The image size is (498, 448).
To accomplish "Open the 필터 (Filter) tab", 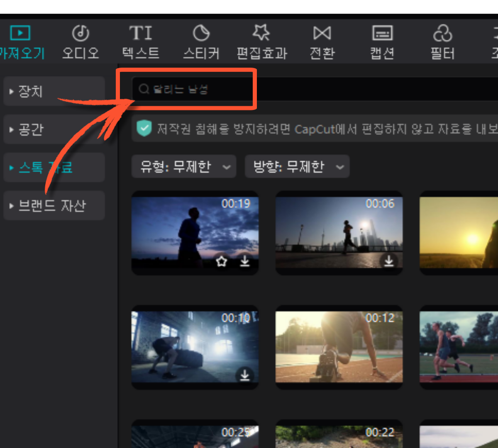I will (443, 42).
